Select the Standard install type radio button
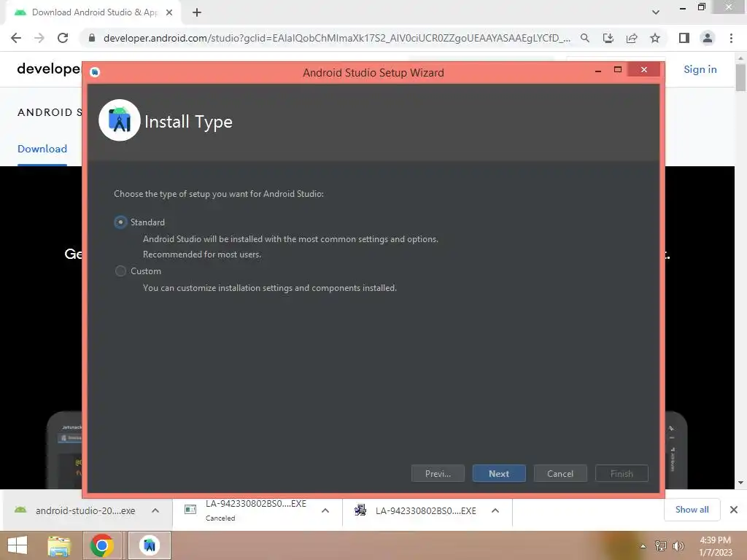Image resolution: width=747 pixels, height=560 pixels. pyautogui.click(x=120, y=222)
